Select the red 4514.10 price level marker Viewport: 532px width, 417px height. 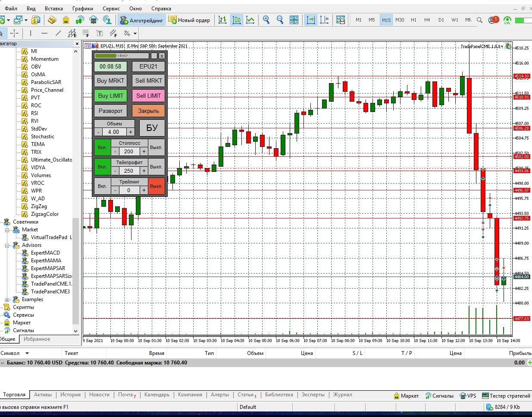point(521,76)
